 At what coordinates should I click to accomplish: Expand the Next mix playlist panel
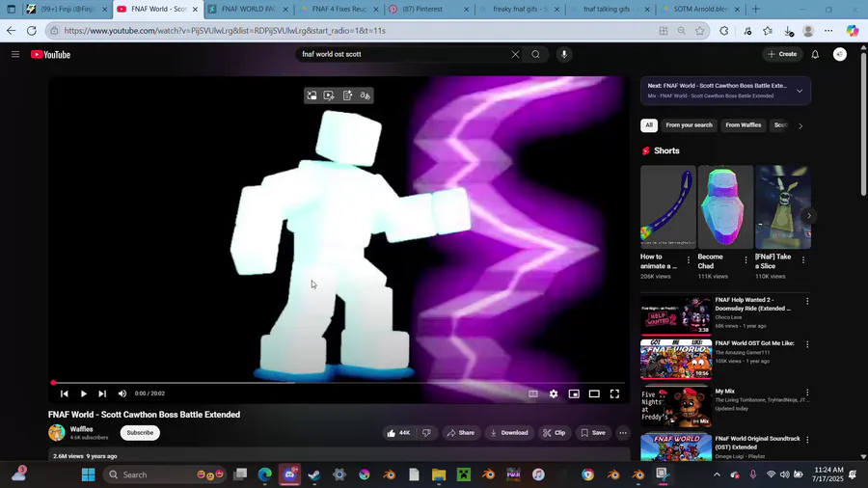[800, 91]
